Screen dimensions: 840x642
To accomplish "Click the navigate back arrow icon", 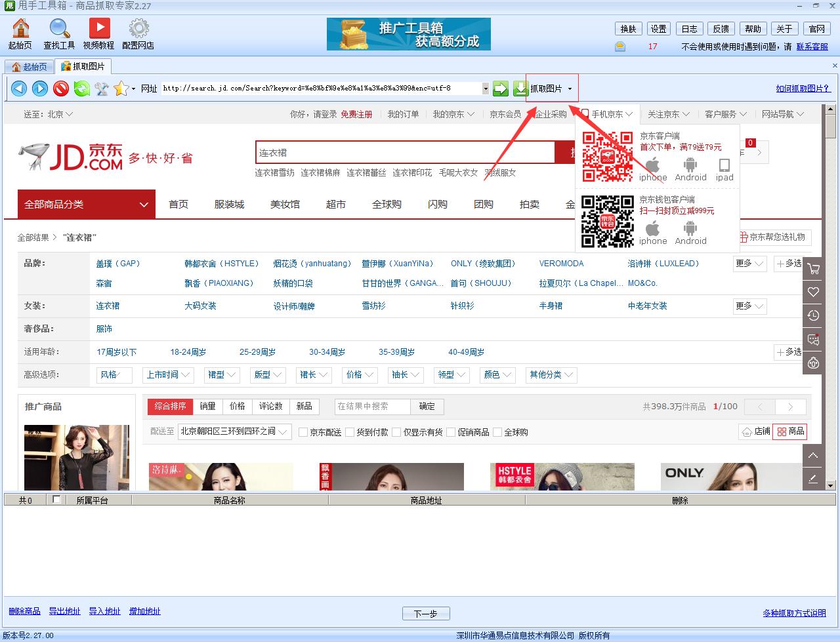I will [x=18, y=88].
